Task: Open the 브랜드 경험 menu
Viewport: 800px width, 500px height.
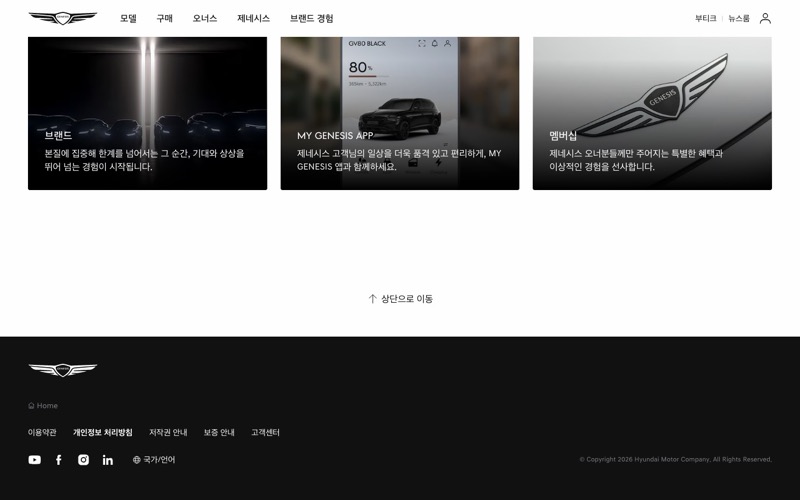Action: tap(312, 18)
